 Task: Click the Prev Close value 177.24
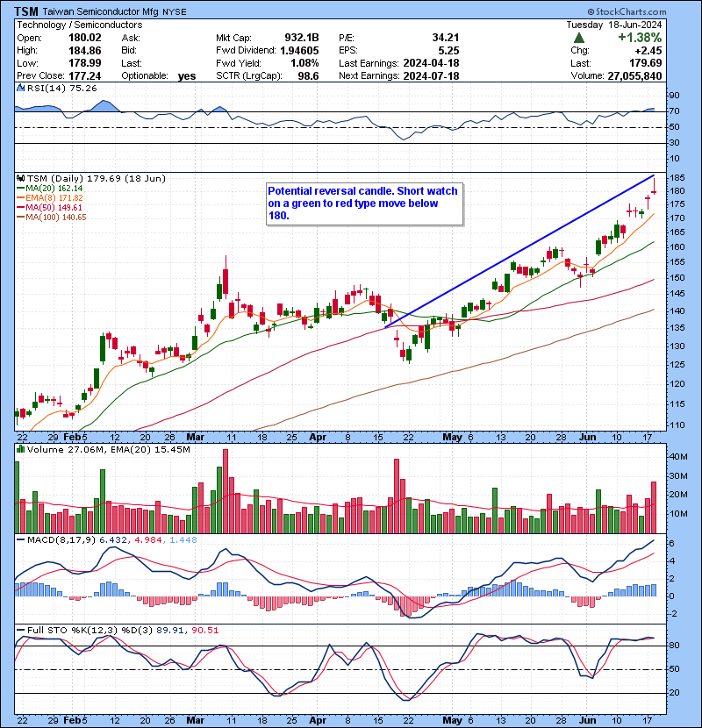coord(85,75)
